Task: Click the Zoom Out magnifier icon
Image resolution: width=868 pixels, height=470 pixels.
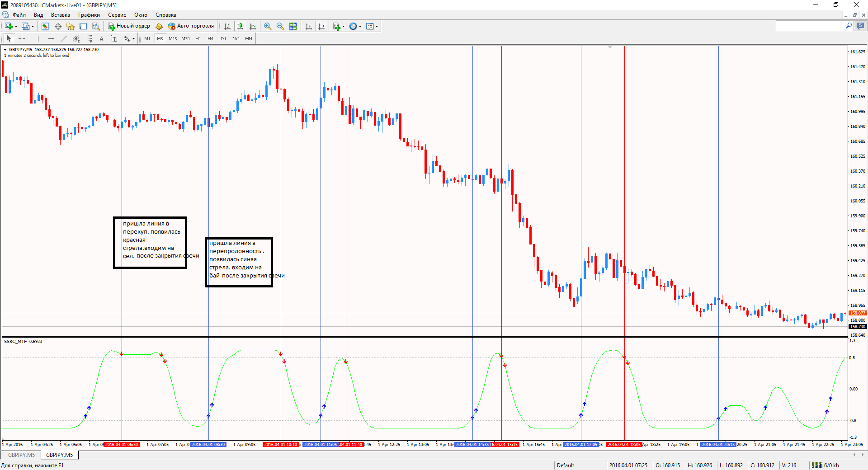Action: click(280, 26)
